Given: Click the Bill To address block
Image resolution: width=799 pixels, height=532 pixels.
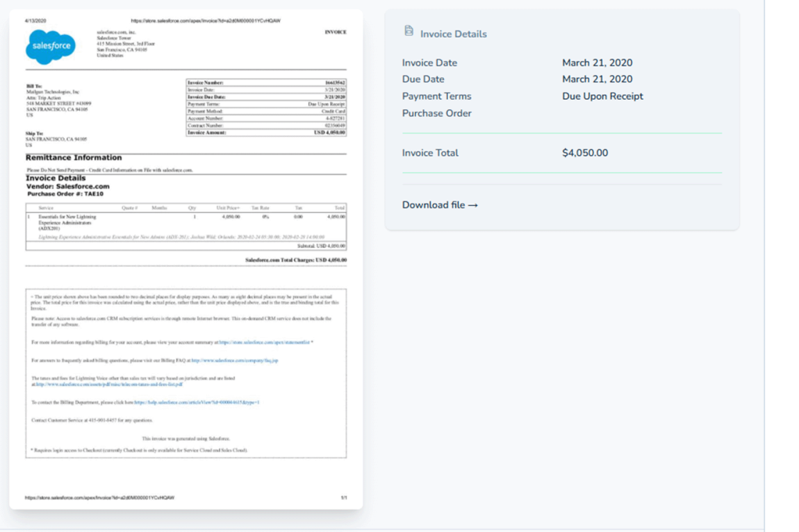Looking at the screenshot, I should 57,101.
